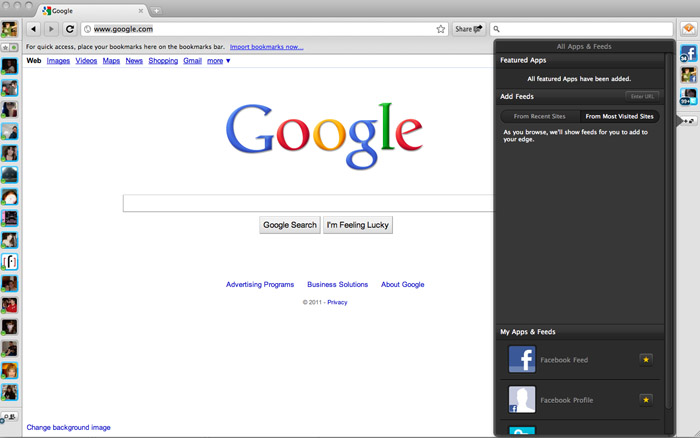Open the Images link in Google nav

click(58, 61)
